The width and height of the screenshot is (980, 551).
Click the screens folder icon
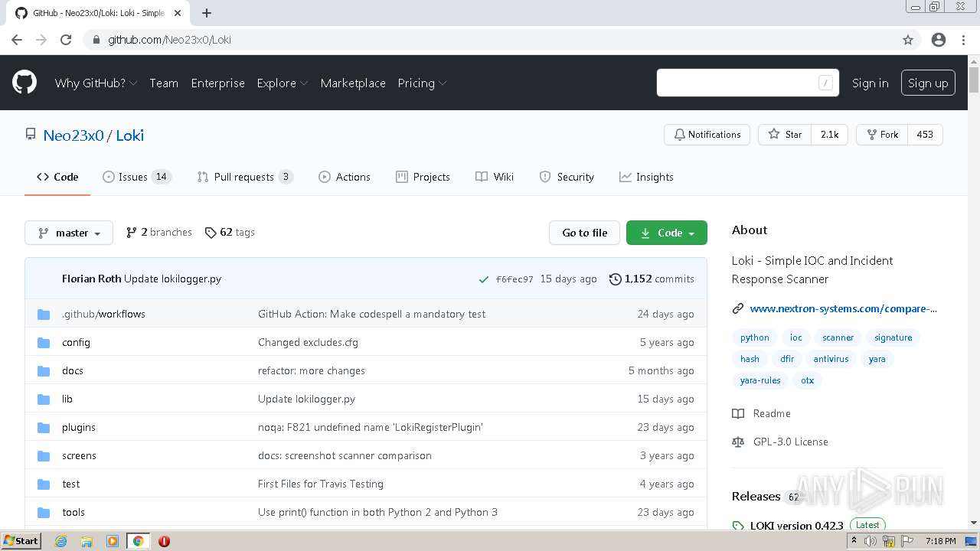click(44, 455)
